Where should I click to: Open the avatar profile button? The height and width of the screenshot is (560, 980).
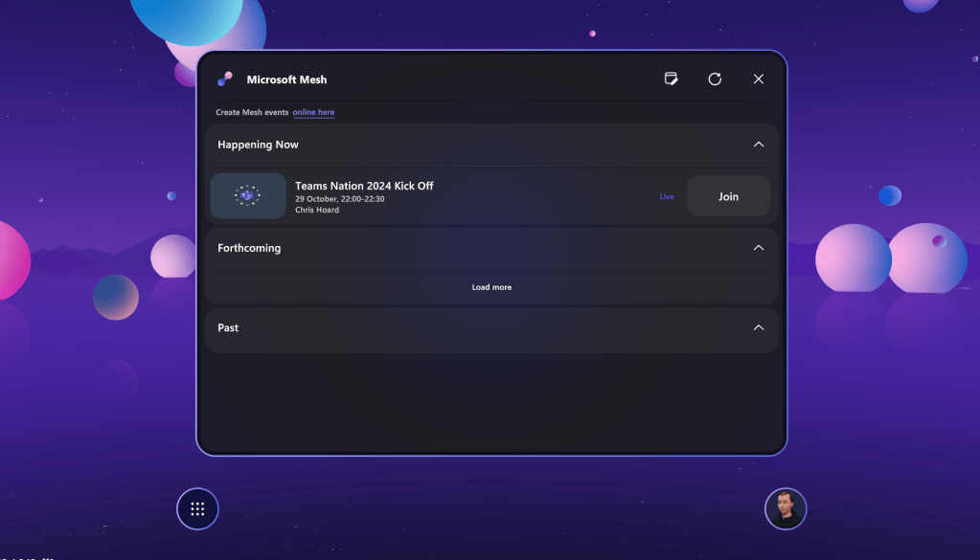(786, 509)
